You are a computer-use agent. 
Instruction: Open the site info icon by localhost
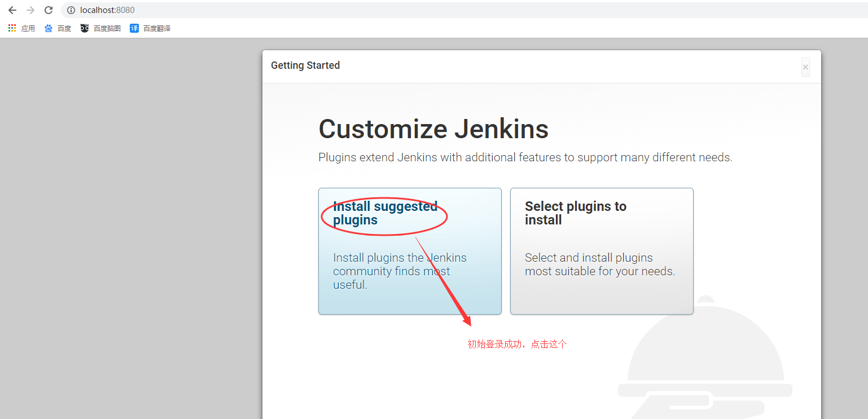coord(71,10)
